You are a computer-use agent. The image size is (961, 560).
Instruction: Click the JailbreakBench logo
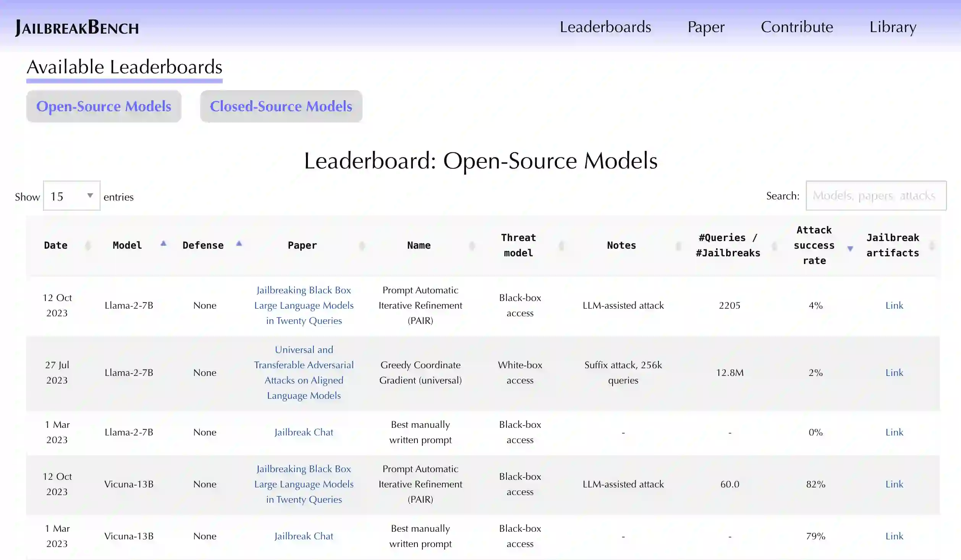(x=77, y=28)
